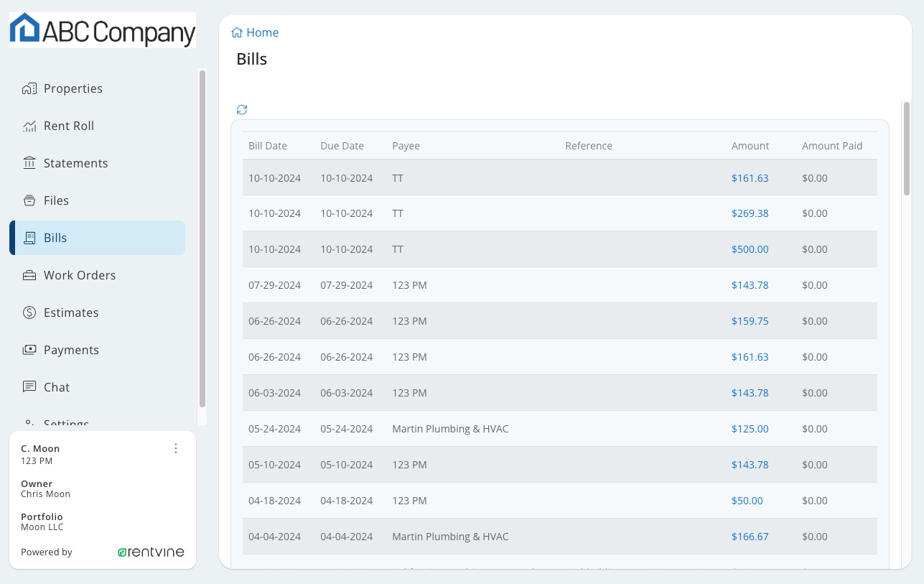Click the Properties building icon in sidebar

[x=29, y=88]
